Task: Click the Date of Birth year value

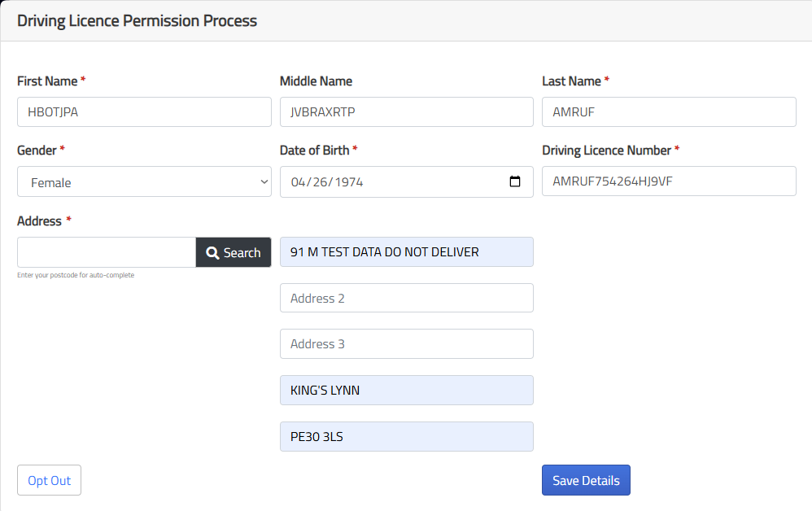Action: [x=348, y=182]
